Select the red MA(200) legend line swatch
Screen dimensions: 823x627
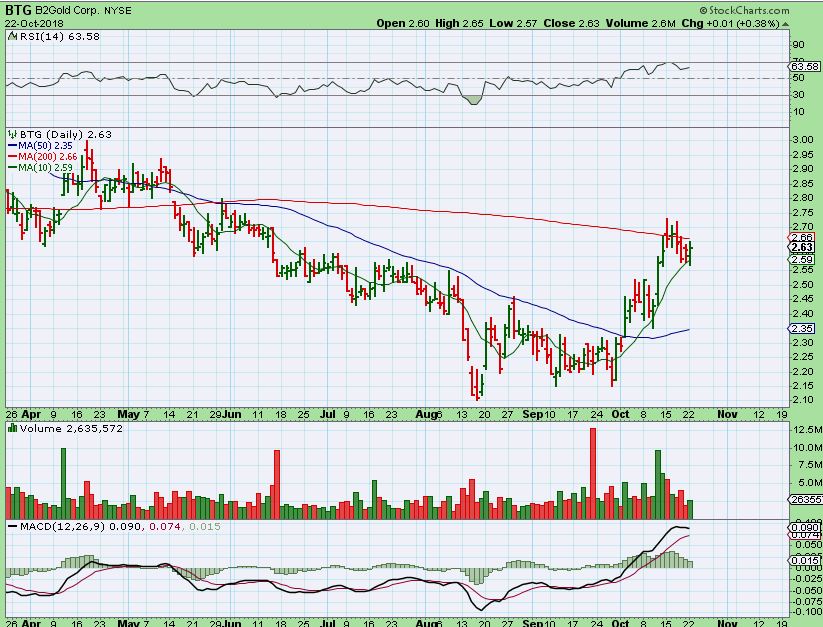(13, 157)
